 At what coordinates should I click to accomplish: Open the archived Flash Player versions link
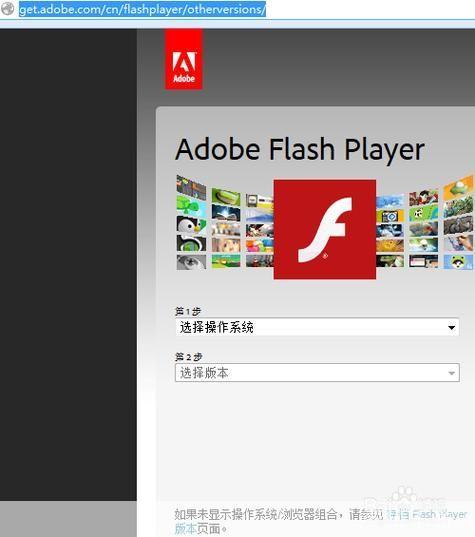[426, 514]
